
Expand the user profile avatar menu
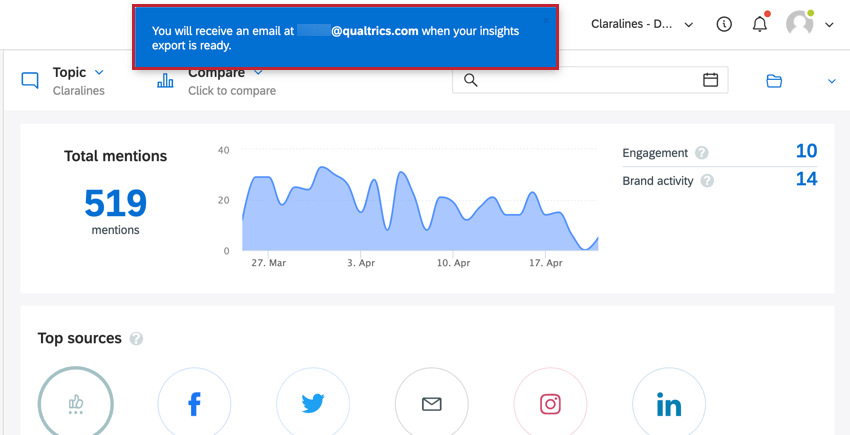tap(809, 24)
